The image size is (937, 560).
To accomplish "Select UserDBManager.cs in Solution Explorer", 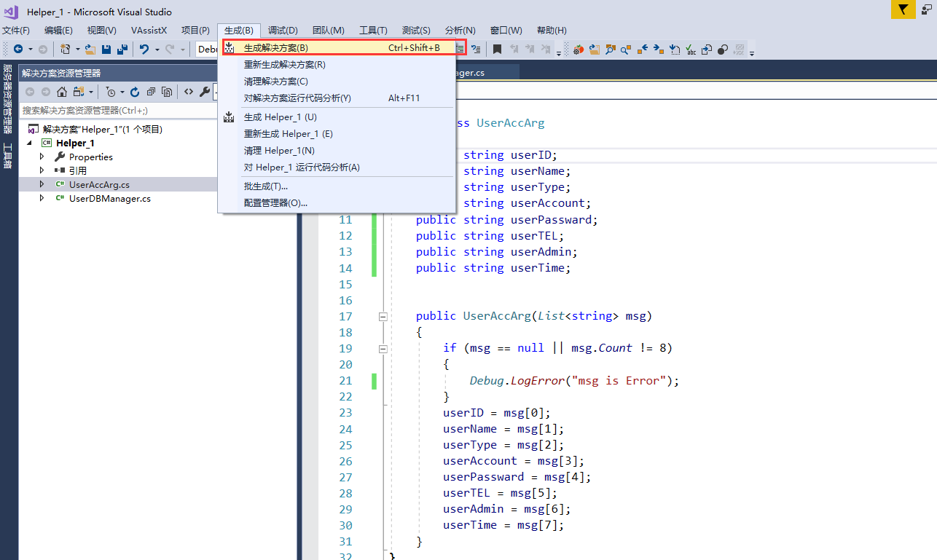I will click(110, 198).
